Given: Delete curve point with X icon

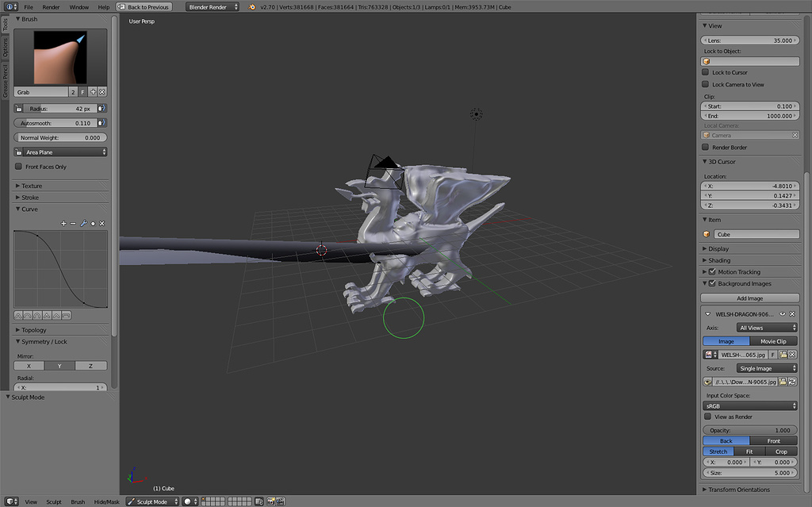Looking at the screenshot, I should (102, 224).
